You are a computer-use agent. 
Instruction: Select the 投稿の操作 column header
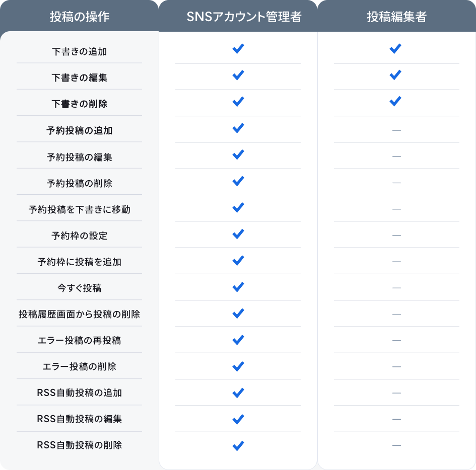pyautogui.click(x=80, y=17)
